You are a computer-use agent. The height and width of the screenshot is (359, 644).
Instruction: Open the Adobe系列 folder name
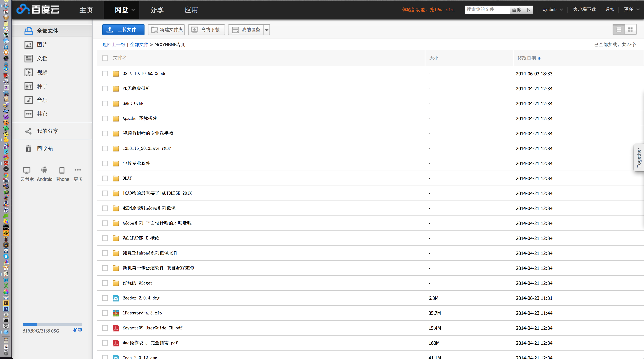(157, 223)
